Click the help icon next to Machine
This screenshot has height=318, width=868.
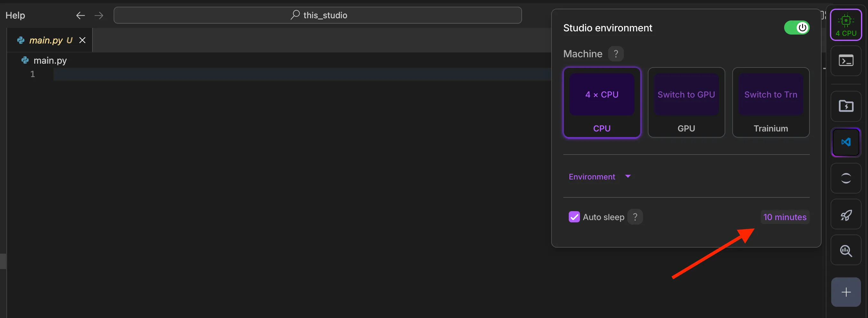(615, 54)
